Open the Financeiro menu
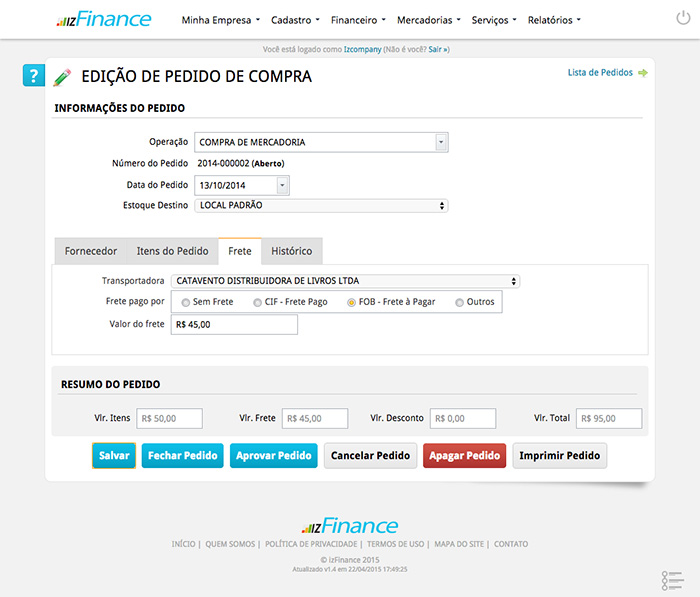 (358, 20)
